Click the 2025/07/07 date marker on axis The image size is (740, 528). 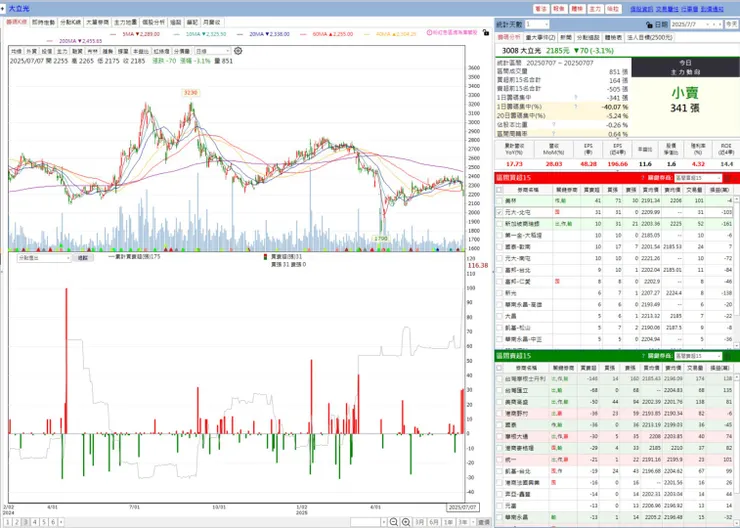click(462, 507)
